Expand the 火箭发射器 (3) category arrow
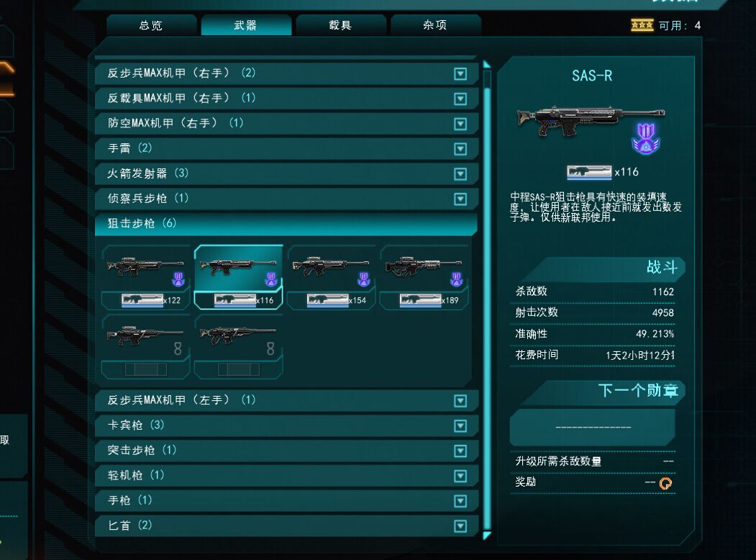This screenshot has height=560, width=756. (460, 174)
